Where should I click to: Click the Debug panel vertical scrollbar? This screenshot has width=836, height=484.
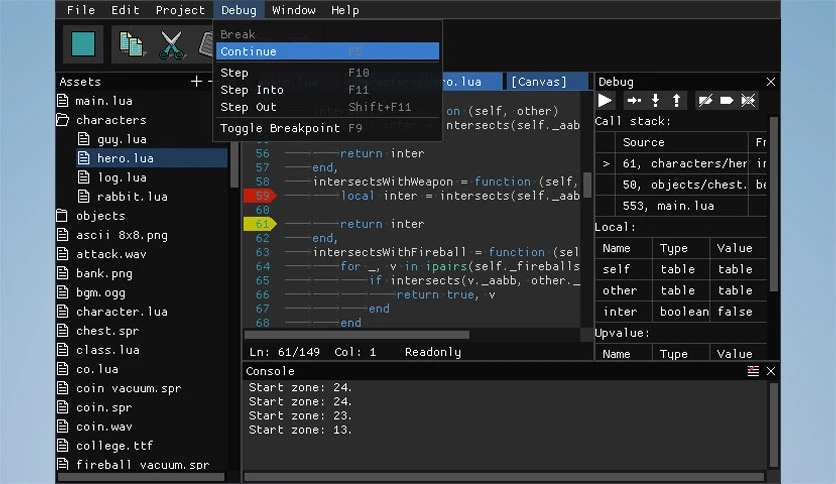[774, 205]
